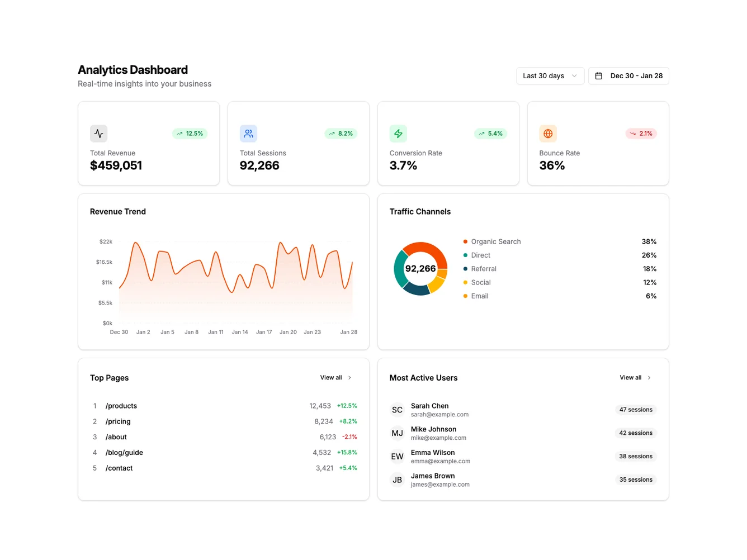Click the Bounce Rate globe icon
Viewport: 747px width, 560px height.
pyautogui.click(x=548, y=134)
